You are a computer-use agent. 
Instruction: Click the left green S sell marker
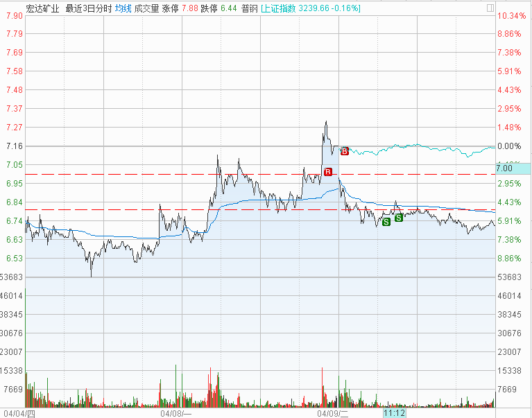386,222
